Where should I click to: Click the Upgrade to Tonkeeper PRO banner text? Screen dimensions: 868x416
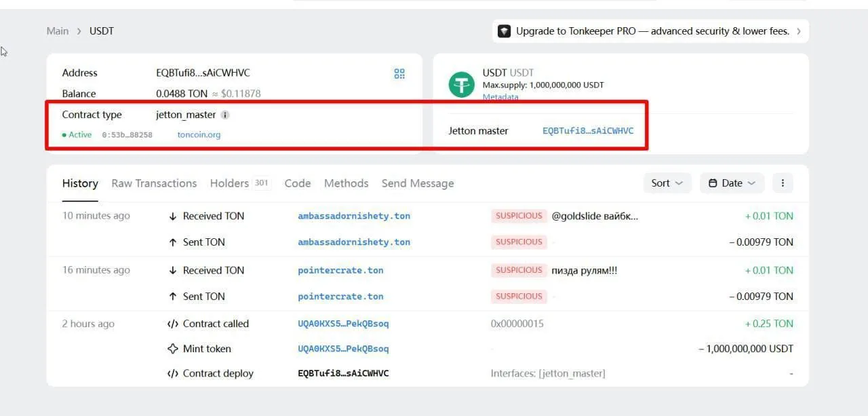click(652, 31)
